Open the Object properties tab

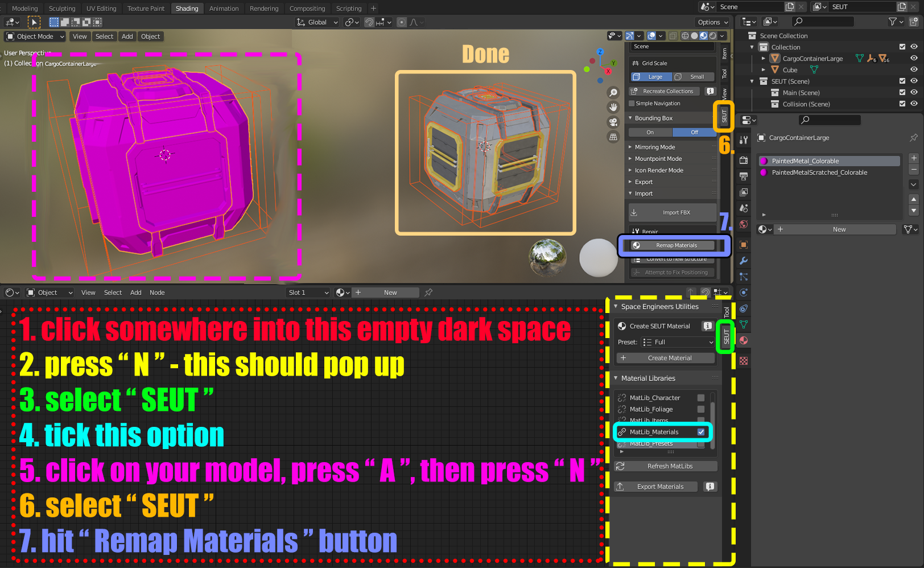point(744,245)
